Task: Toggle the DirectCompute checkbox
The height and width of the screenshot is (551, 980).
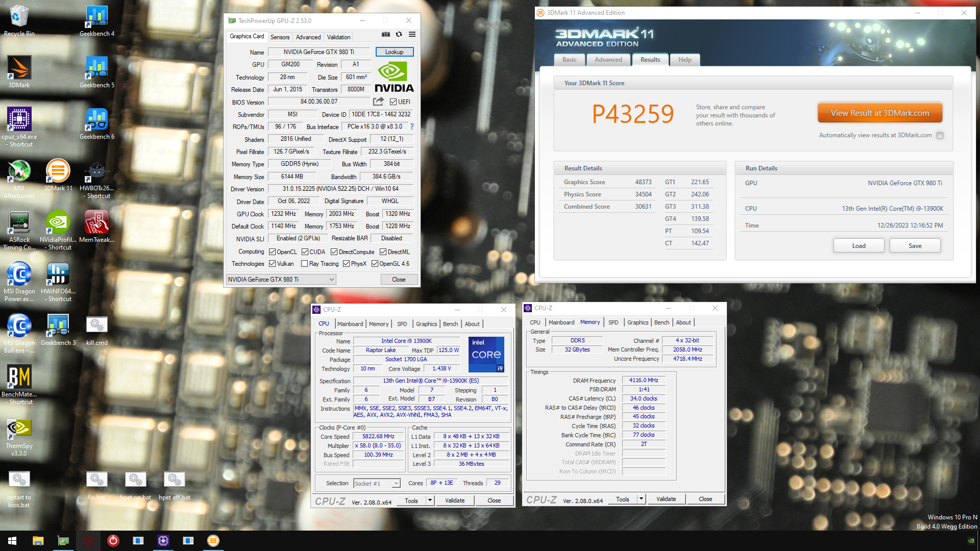Action: point(334,252)
